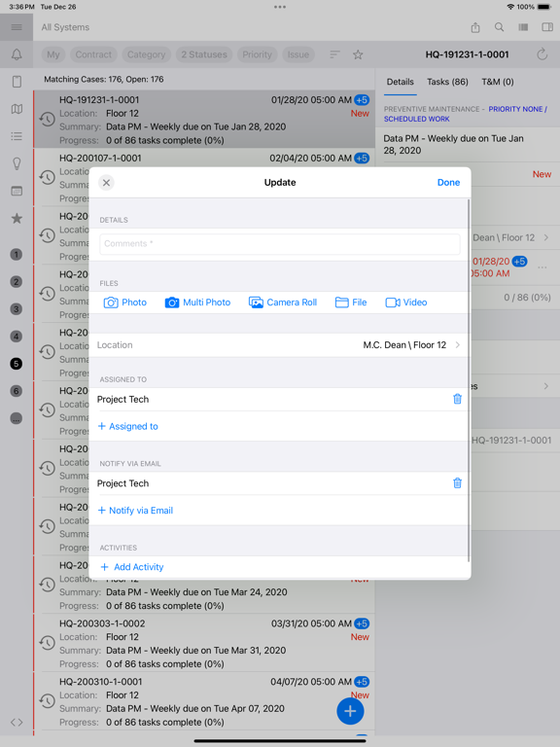Tap the Wi-Fi icon in status bar

(510, 7)
